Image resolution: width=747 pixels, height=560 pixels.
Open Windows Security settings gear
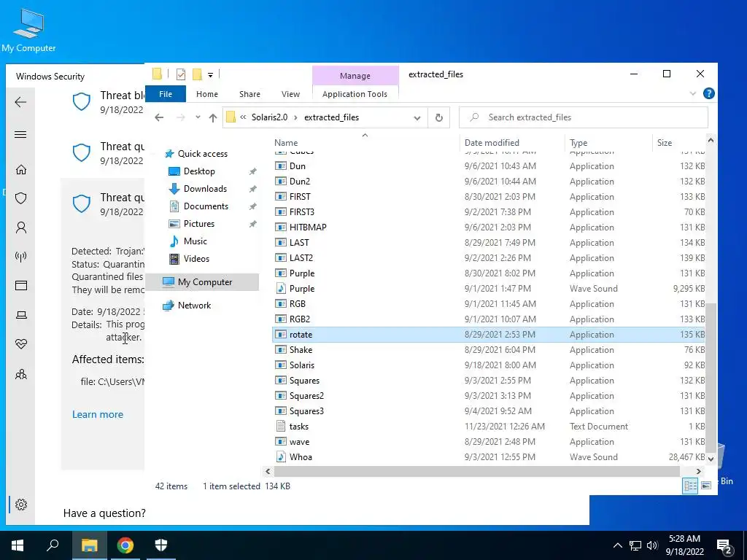tap(21, 505)
